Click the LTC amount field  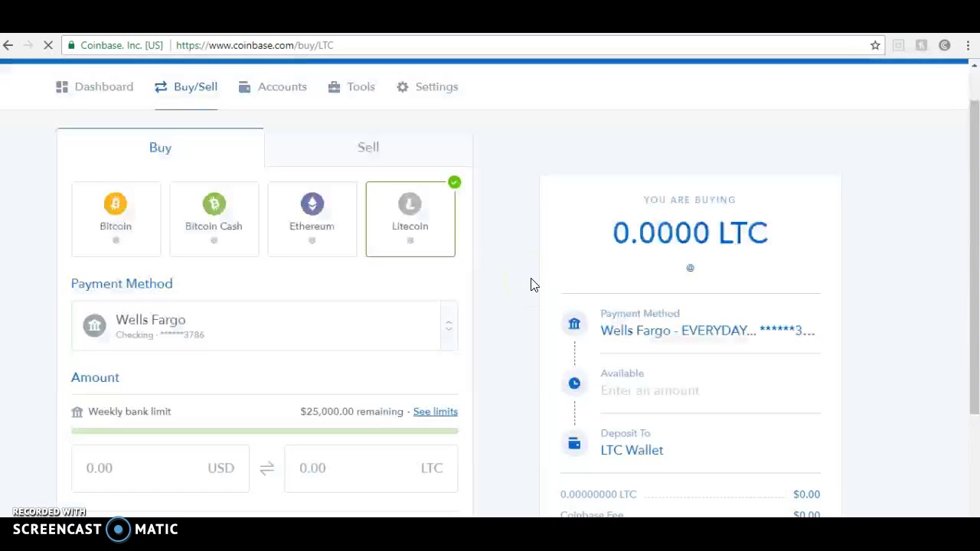click(371, 468)
